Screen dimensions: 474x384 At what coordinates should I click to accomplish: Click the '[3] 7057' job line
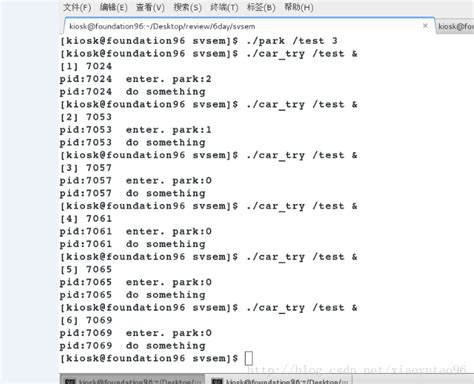click(x=86, y=168)
